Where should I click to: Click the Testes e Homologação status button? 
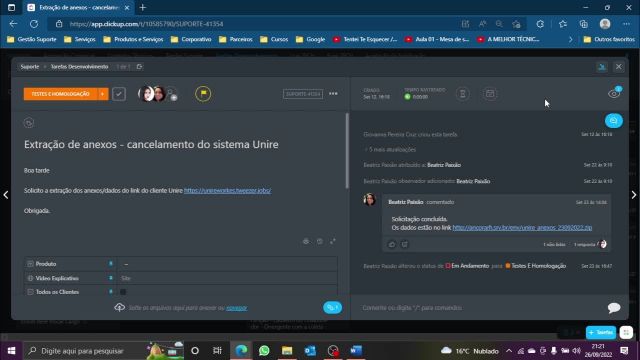[x=60, y=94]
